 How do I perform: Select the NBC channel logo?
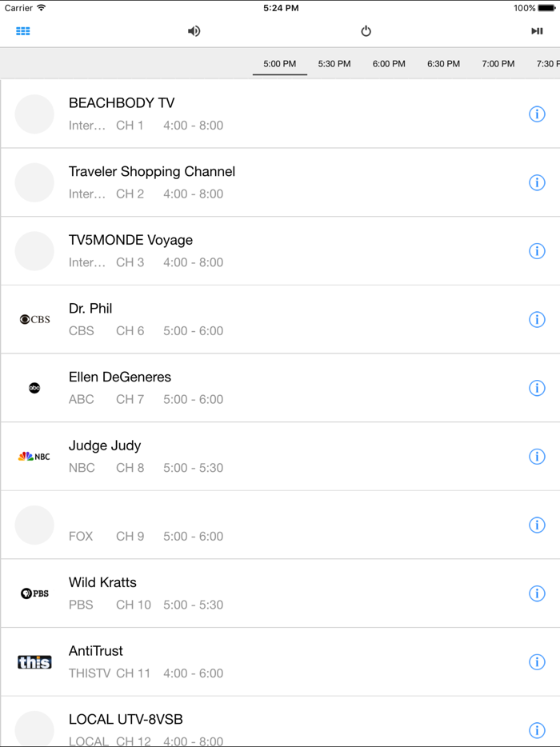pos(34,456)
